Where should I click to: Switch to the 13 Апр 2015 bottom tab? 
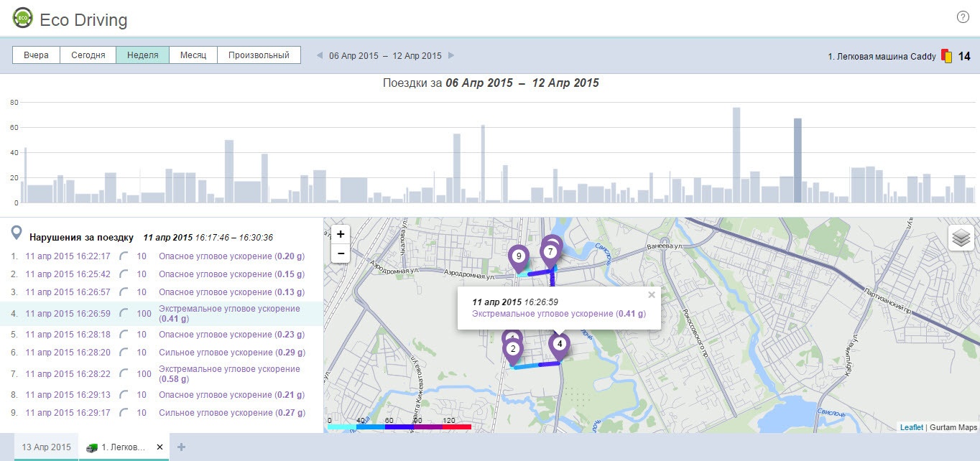pyautogui.click(x=46, y=447)
